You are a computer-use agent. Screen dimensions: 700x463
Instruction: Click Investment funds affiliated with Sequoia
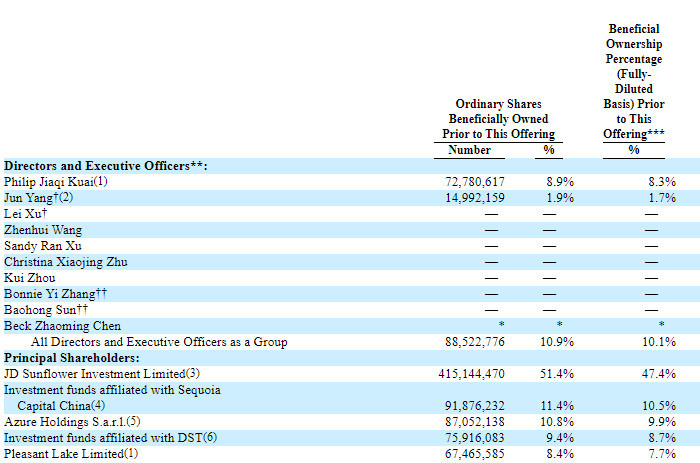point(112,390)
